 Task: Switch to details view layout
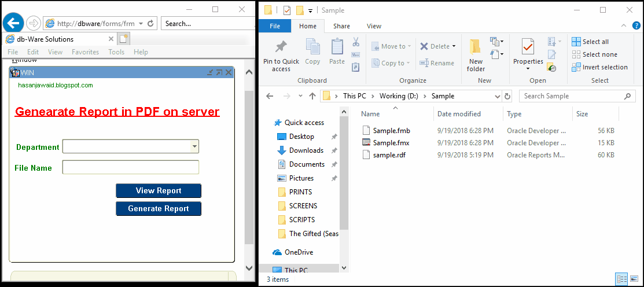point(621,279)
